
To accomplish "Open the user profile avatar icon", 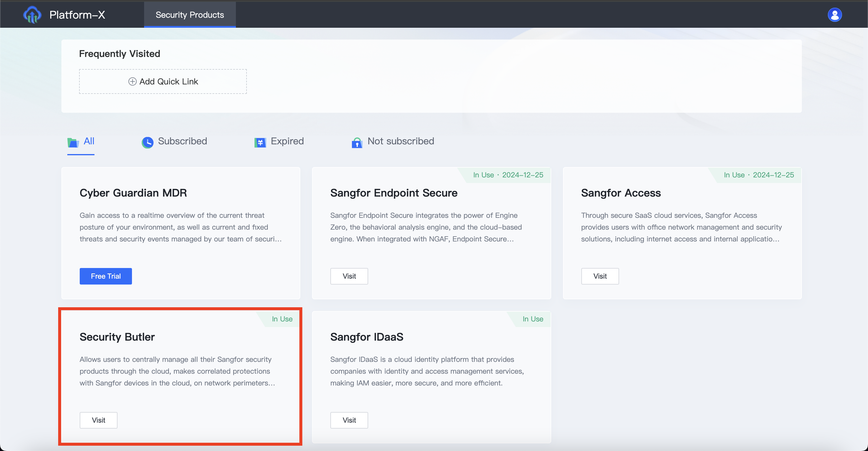I will pyautogui.click(x=835, y=14).
